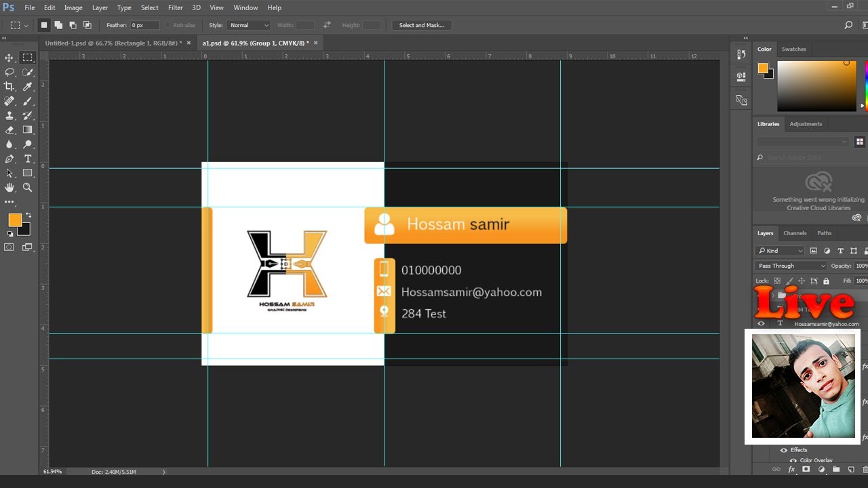This screenshot has height=488, width=868.
Task: Reset default foreground and background colors
Action: [x=9, y=234]
